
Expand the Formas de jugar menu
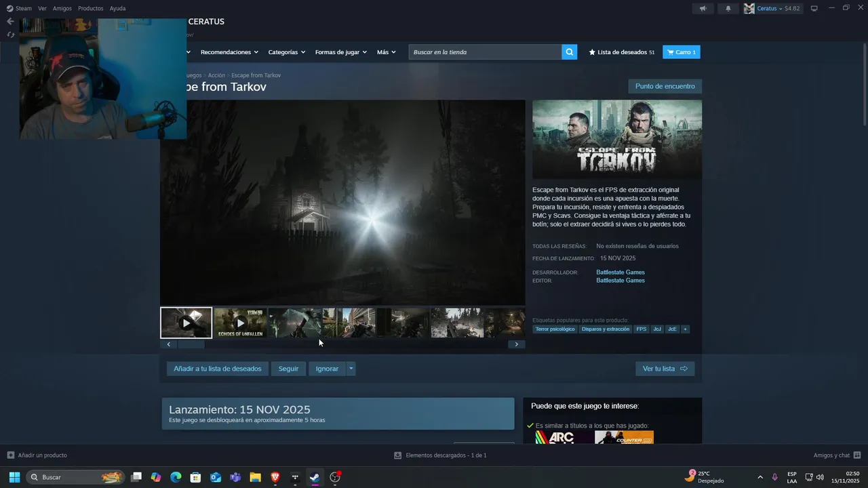(341, 52)
